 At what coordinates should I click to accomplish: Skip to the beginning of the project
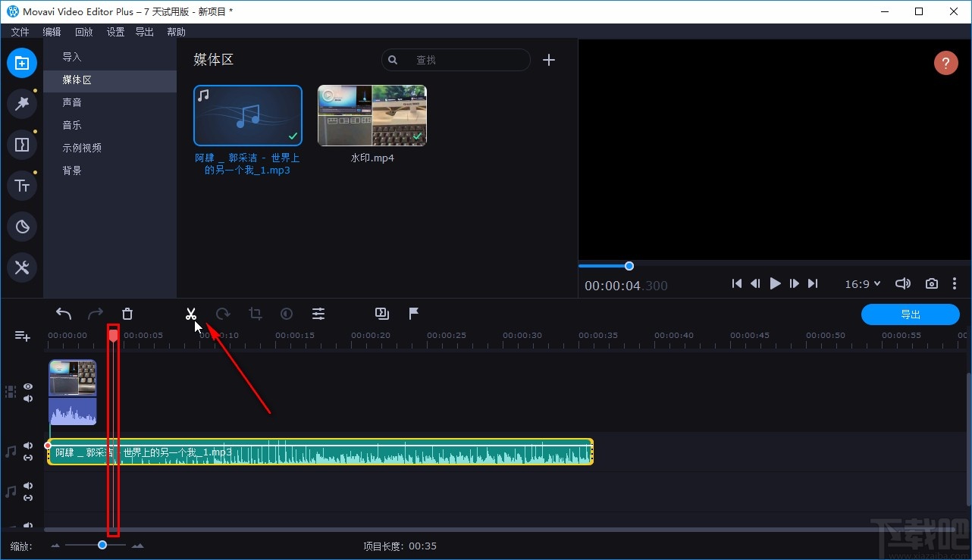point(737,283)
